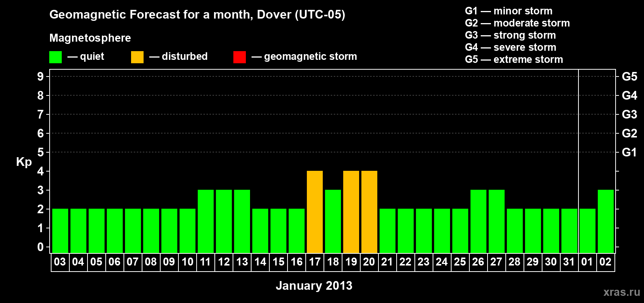Click date label 03 on the axis
The width and height of the screenshot is (644, 303).
coord(60,262)
